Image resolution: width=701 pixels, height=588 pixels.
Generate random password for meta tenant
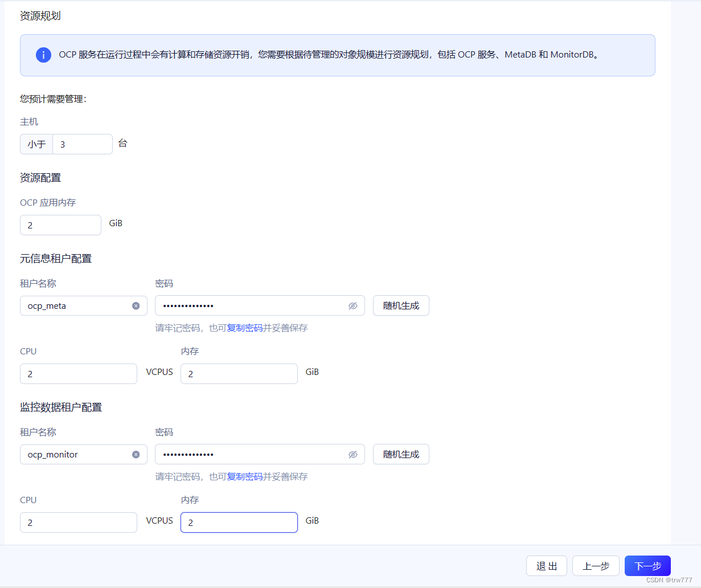click(401, 305)
